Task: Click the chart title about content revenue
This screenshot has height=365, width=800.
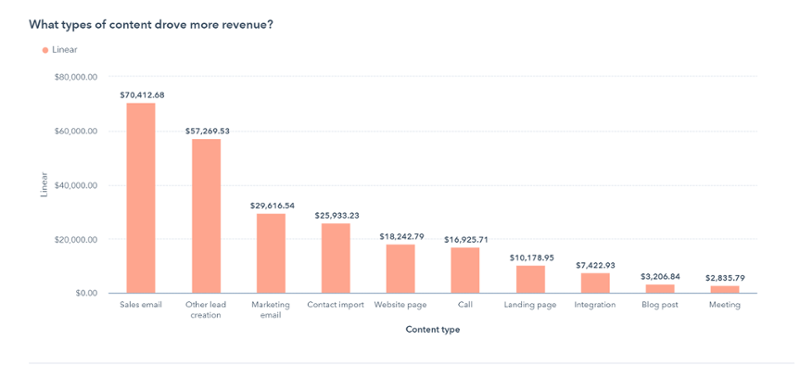Action: click(150, 25)
